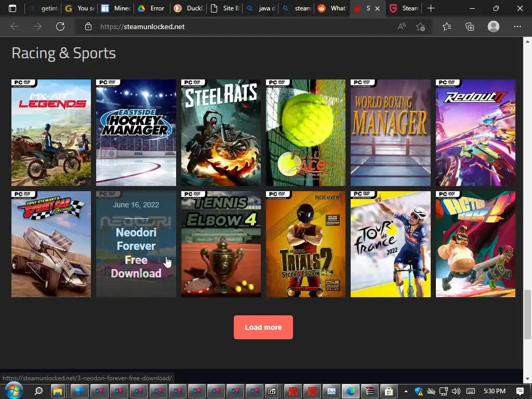Switch to the 'Error' Google Drive tab
Viewport: 532px width, 399px height.
pos(152,8)
